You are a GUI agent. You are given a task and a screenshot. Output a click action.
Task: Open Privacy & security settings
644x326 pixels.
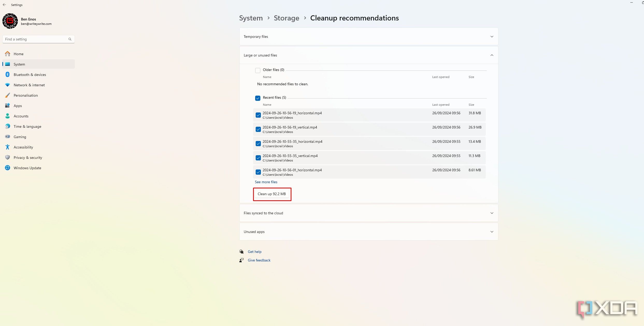[39, 157]
